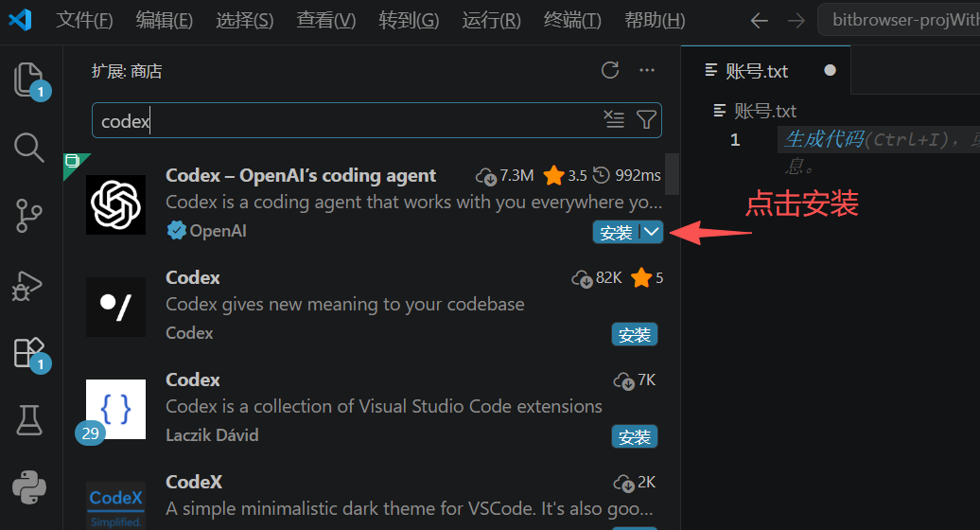Click the 7.3M download count icon
This screenshot has width=980, height=530.
pyautogui.click(x=486, y=176)
